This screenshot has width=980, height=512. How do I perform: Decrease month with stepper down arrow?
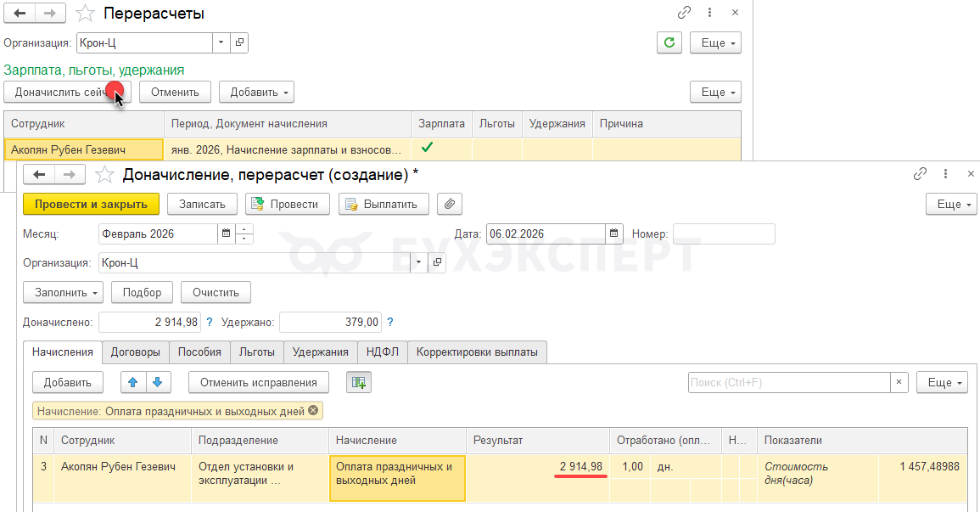click(244, 239)
